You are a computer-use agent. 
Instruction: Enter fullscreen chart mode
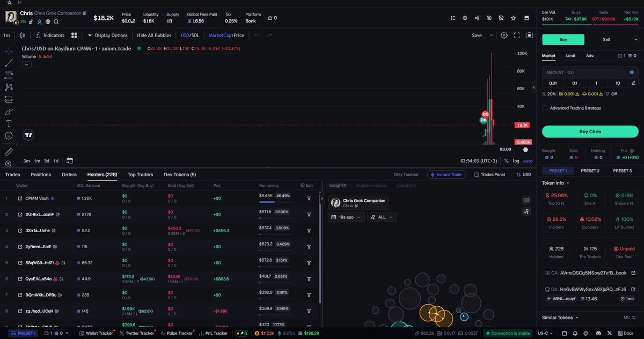click(517, 35)
